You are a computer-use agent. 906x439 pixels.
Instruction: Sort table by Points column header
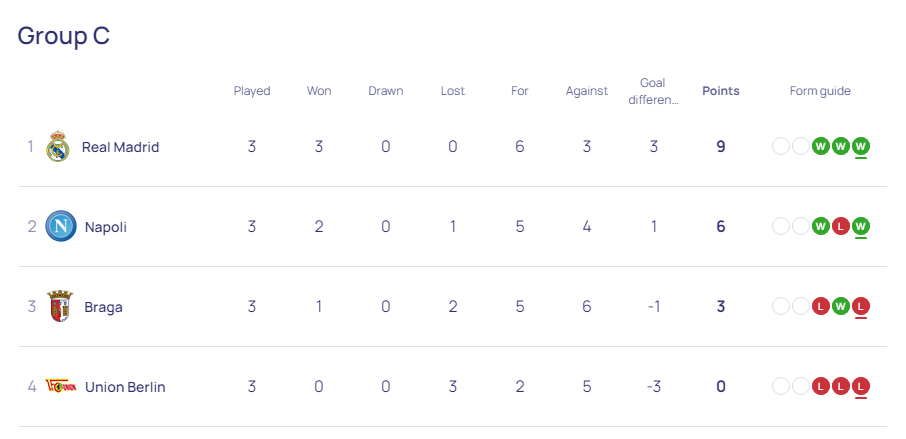[x=720, y=91]
